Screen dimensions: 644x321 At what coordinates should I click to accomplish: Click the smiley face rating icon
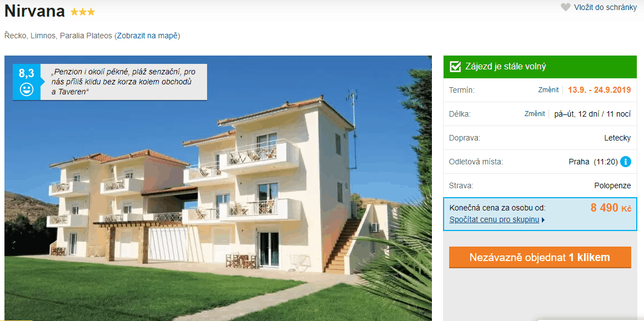(x=26, y=89)
